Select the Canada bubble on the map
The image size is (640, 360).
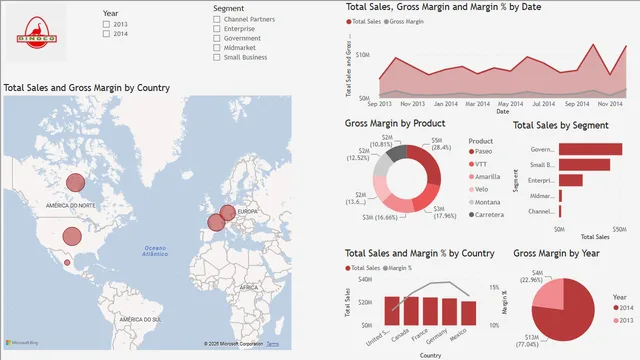coord(76,182)
